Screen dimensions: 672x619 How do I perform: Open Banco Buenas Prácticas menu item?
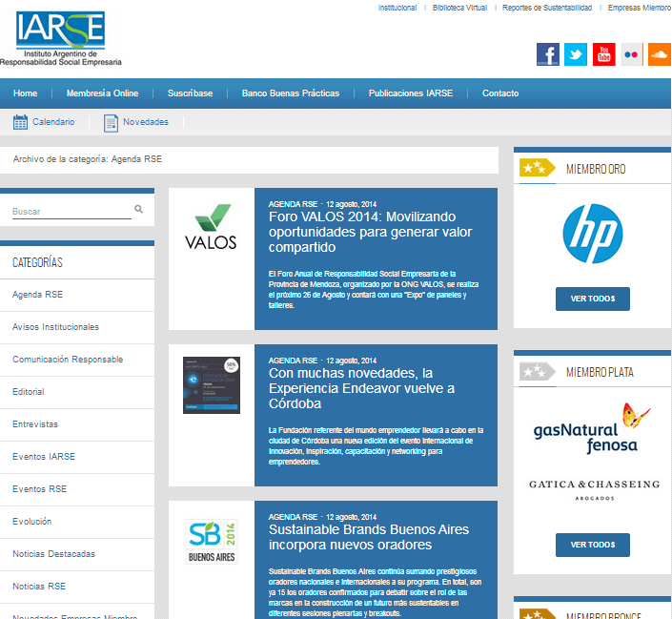pos(290,93)
